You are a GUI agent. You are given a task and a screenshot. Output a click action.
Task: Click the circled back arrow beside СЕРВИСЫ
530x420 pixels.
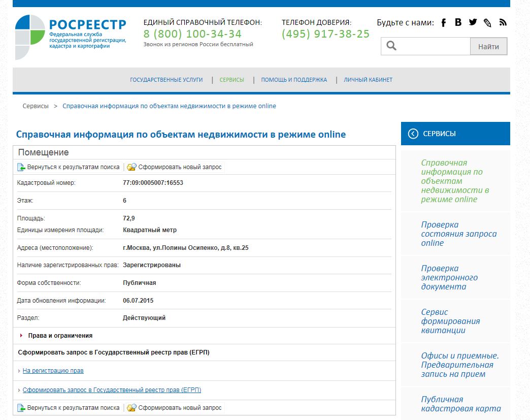[x=413, y=134]
